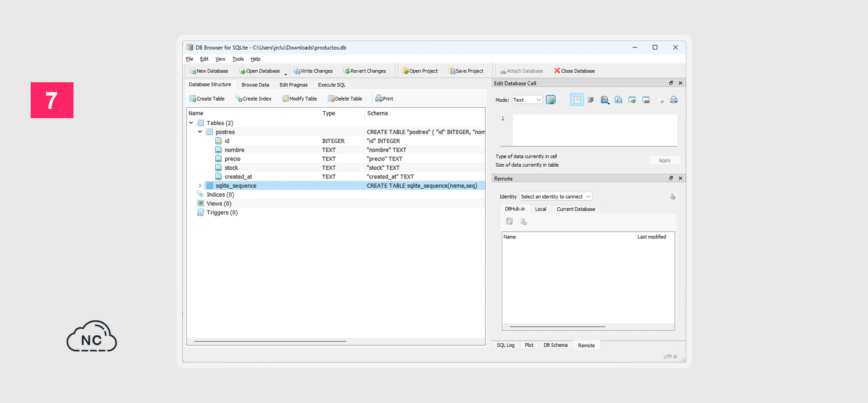
Task: Open the Help menu
Action: [x=255, y=59]
